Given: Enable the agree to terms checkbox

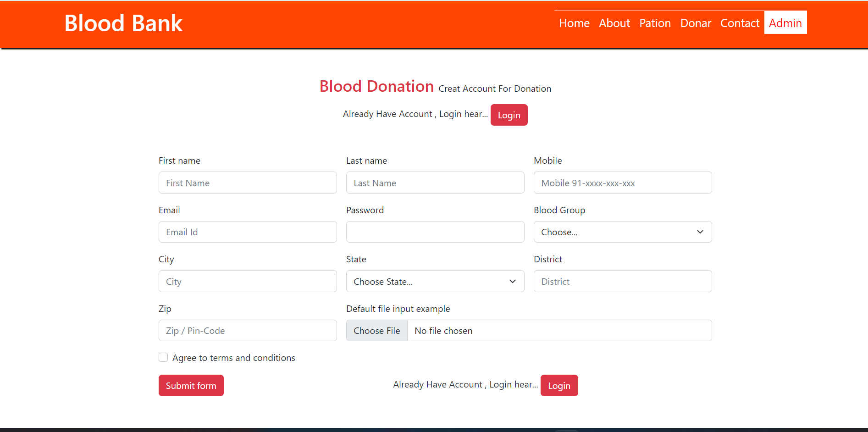Looking at the screenshot, I should click(x=163, y=357).
